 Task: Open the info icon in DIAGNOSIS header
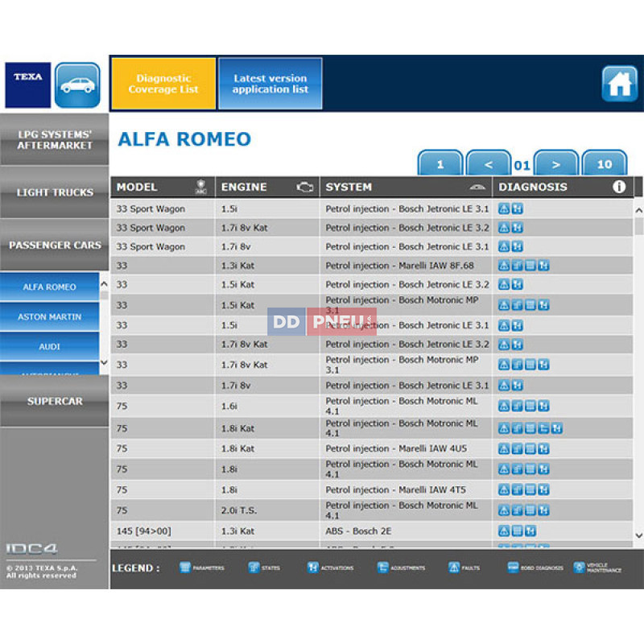click(x=619, y=187)
